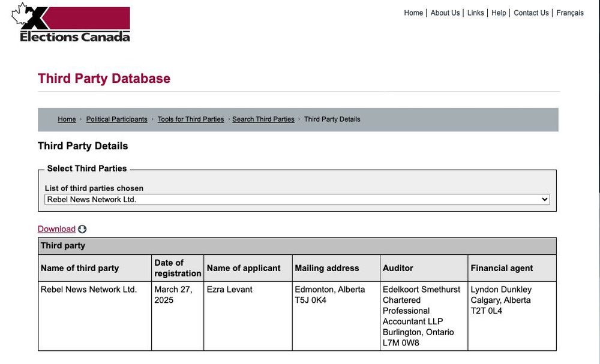Go to Political Participants breadcrumb
Screen dimensions: 600x364
(x=117, y=119)
